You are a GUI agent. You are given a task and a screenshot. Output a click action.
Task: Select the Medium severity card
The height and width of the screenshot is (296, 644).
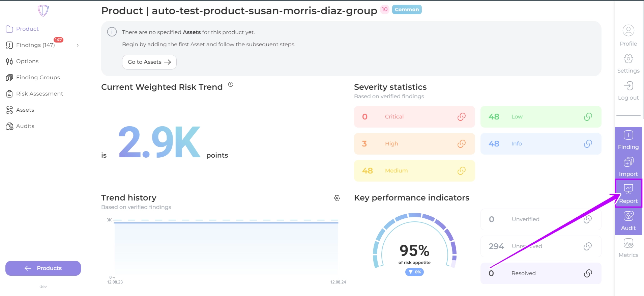[x=414, y=171]
